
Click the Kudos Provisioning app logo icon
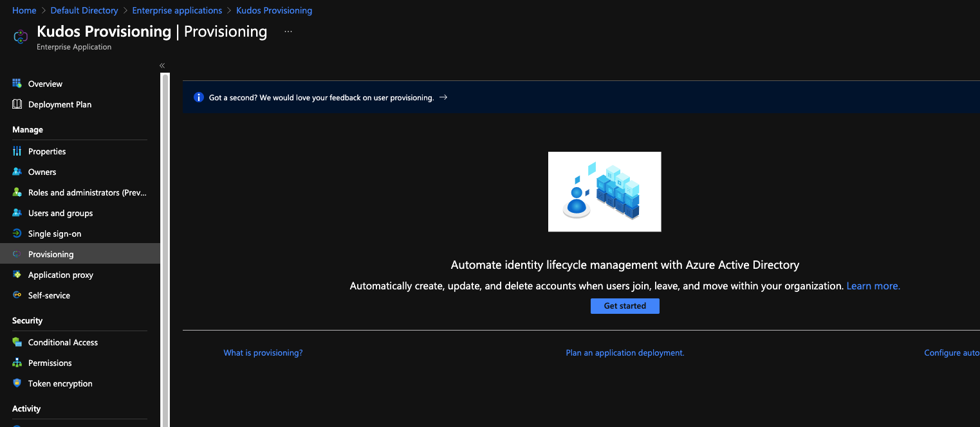click(x=21, y=37)
